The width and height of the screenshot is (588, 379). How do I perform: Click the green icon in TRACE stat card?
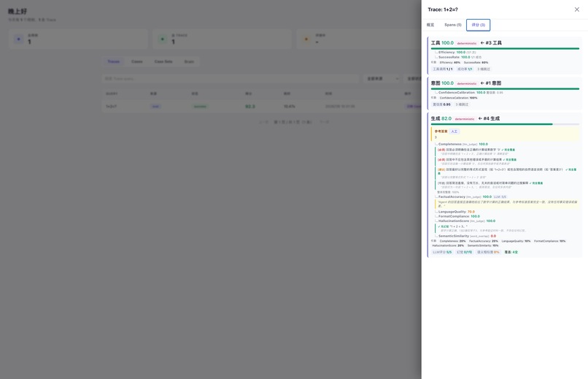click(163, 39)
